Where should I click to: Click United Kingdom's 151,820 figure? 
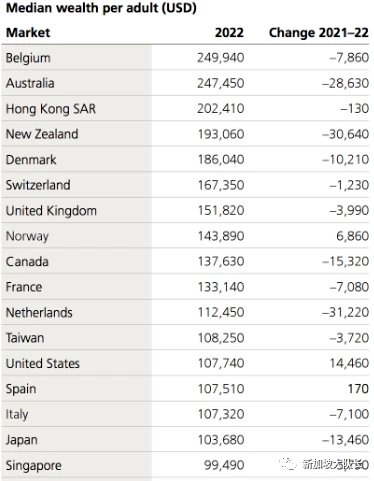click(221, 211)
